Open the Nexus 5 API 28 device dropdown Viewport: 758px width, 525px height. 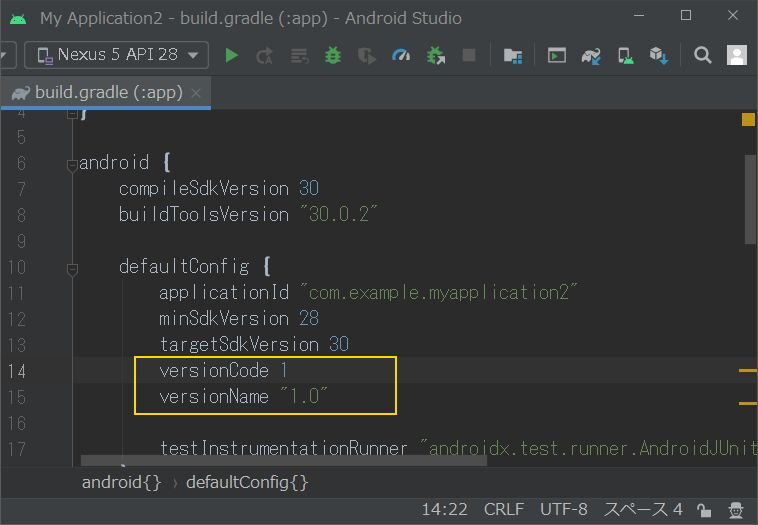pyautogui.click(x=117, y=55)
